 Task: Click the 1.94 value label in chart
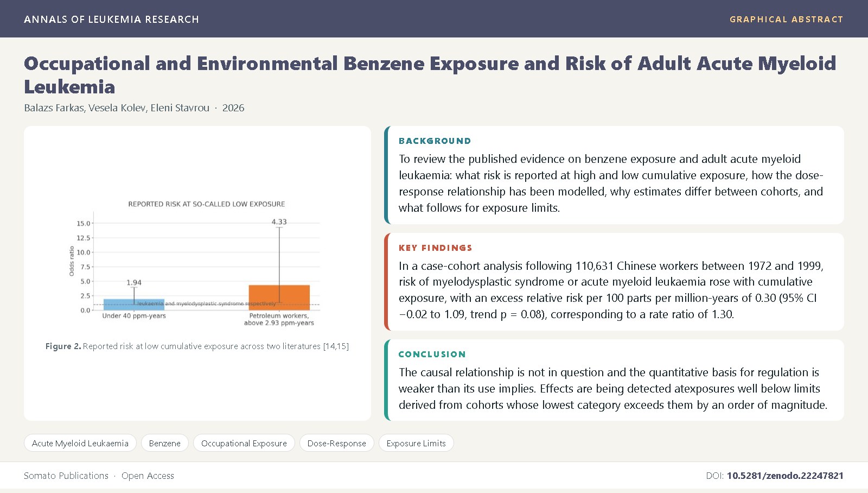134,282
